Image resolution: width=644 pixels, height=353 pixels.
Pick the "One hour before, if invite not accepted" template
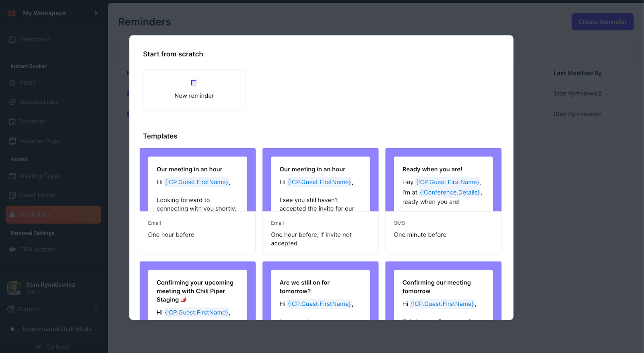click(320, 201)
